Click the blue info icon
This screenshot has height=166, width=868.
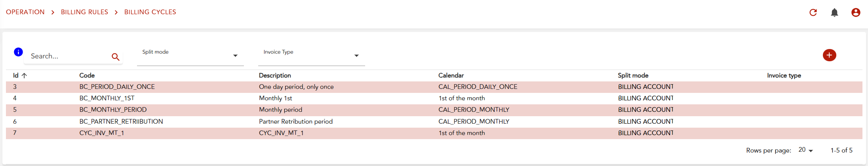[18, 52]
